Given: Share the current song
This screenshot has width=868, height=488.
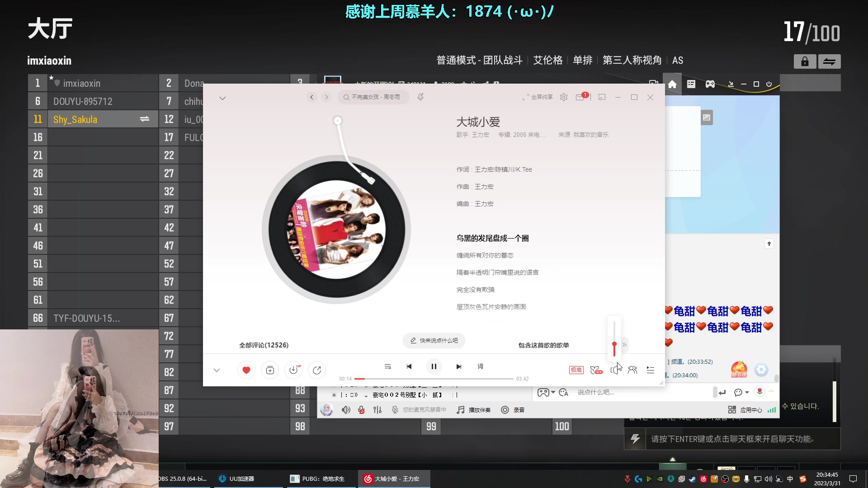Looking at the screenshot, I should (317, 370).
